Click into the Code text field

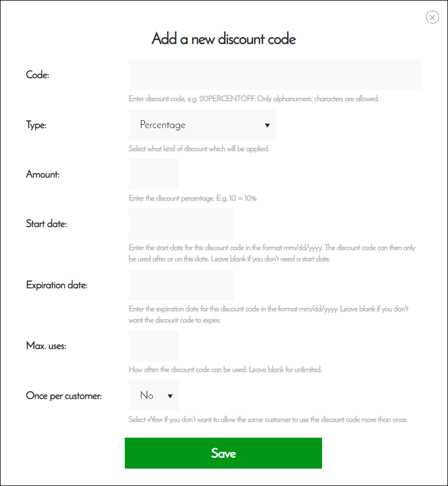click(275, 75)
